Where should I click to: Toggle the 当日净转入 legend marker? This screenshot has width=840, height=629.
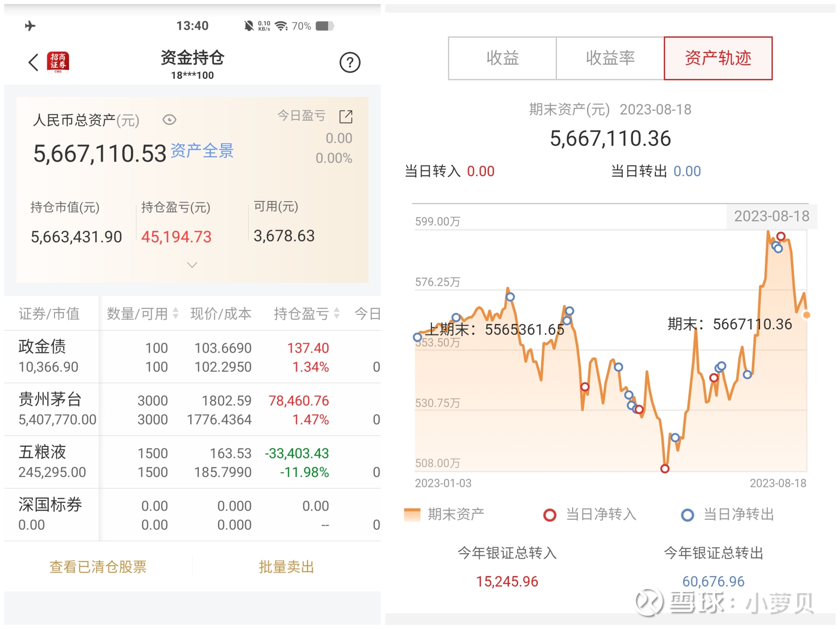[x=549, y=515]
